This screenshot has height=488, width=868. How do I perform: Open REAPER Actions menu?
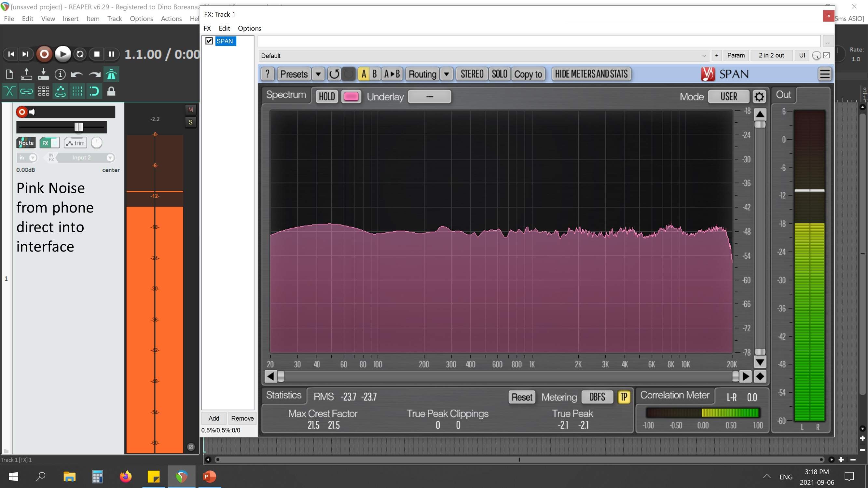[x=171, y=19]
